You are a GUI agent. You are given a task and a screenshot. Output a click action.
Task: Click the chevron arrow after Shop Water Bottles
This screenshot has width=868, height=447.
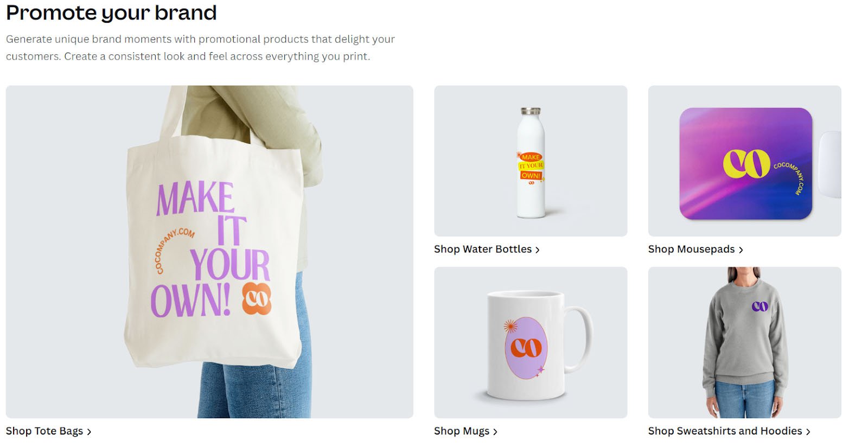click(537, 250)
